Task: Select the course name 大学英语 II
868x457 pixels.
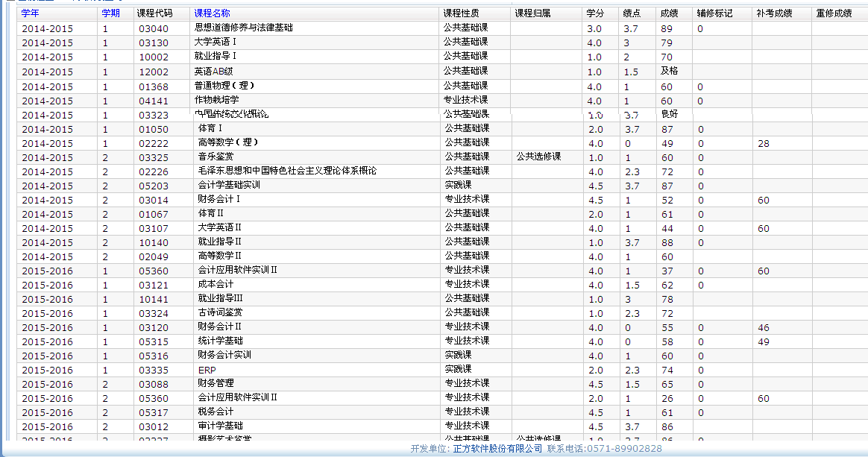Action: click(x=220, y=228)
